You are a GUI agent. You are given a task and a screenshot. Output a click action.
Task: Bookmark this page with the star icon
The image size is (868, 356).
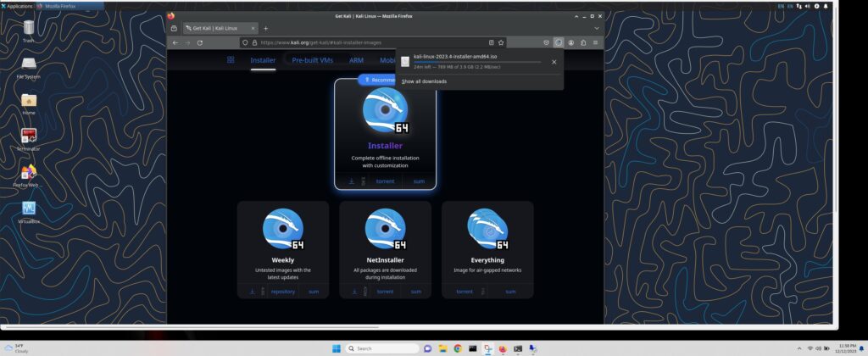[501, 42]
